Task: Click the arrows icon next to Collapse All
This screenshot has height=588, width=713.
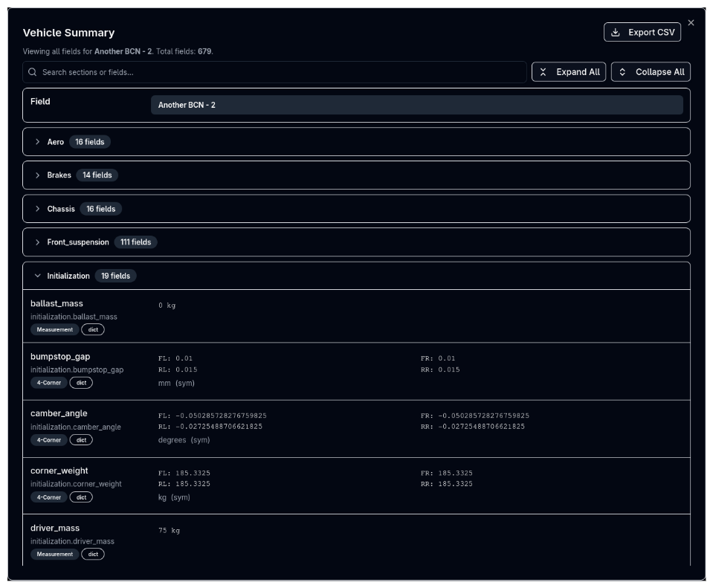Action: (622, 71)
